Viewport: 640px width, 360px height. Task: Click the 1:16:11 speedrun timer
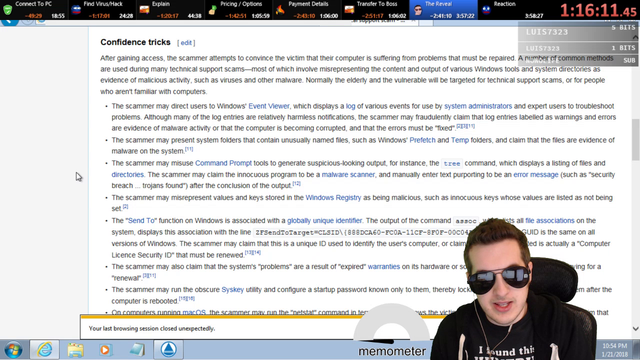[598, 10]
